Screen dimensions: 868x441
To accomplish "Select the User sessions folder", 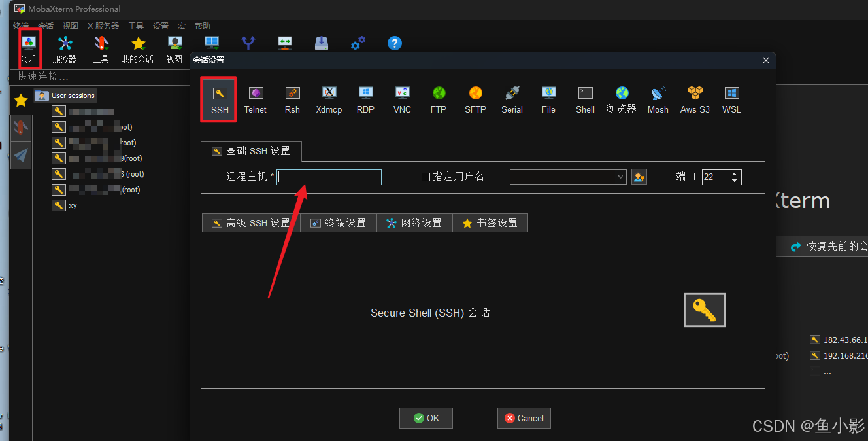I will point(65,96).
